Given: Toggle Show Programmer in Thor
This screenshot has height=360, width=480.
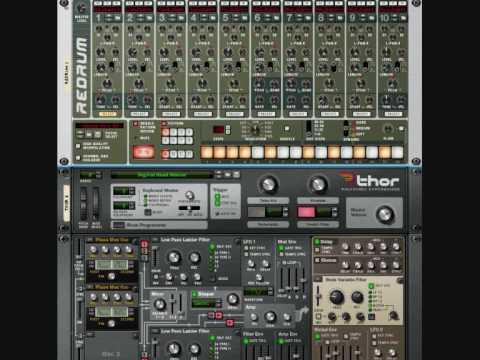Looking at the screenshot, I should (118, 225).
